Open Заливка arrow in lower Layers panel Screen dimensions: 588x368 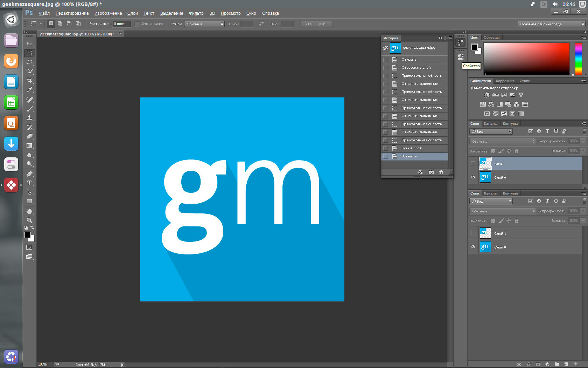583,221
